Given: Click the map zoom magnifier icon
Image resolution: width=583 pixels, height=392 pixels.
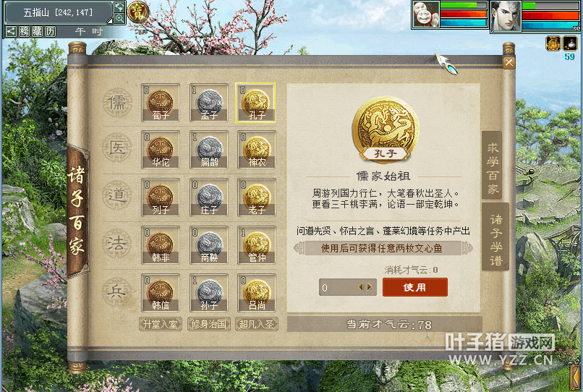Looking at the screenshot, I should (119, 18).
